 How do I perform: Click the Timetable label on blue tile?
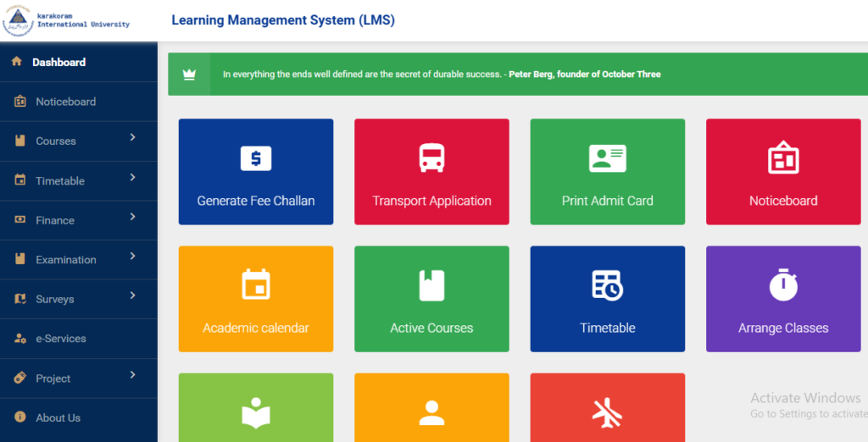pos(607,328)
